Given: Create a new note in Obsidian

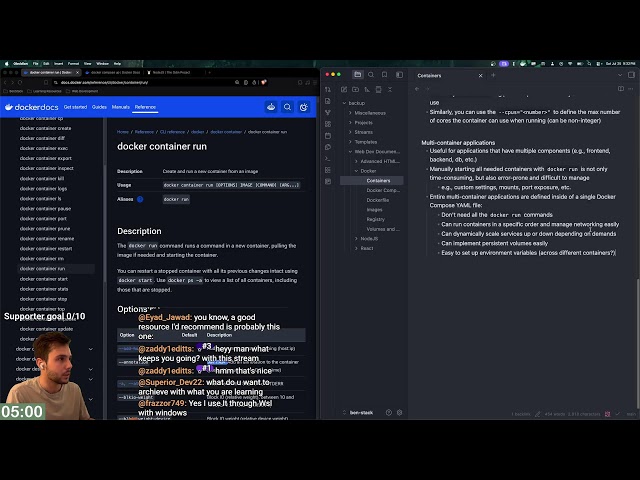Looking at the screenshot, I should [x=344, y=89].
